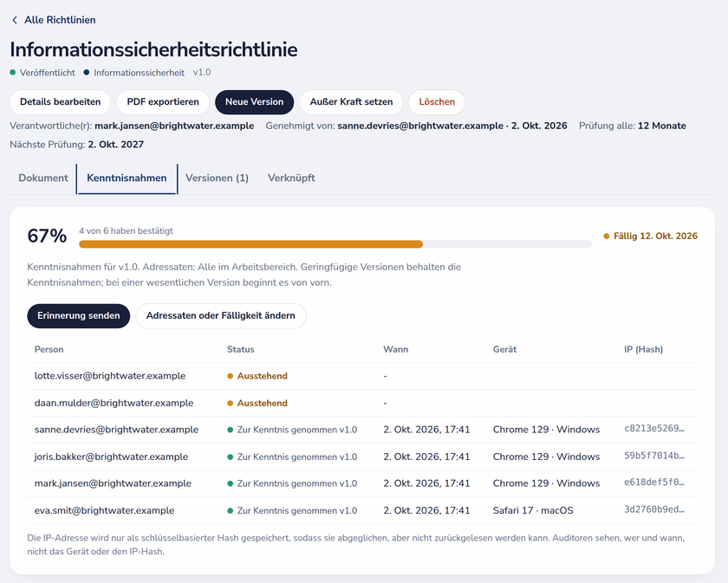The width and height of the screenshot is (728, 583).
Task: Open the Versionen (1) tab
Action: (217, 178)
